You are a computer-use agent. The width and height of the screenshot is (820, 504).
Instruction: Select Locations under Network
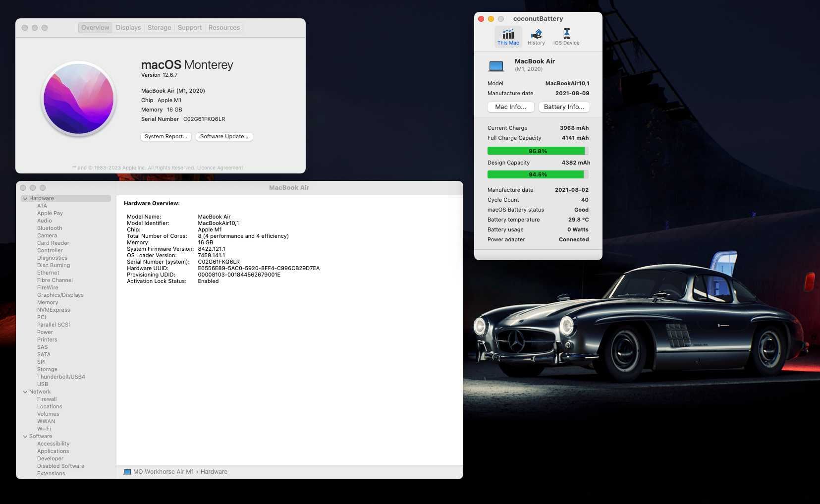pyautogui.click(x=50, y=406)
